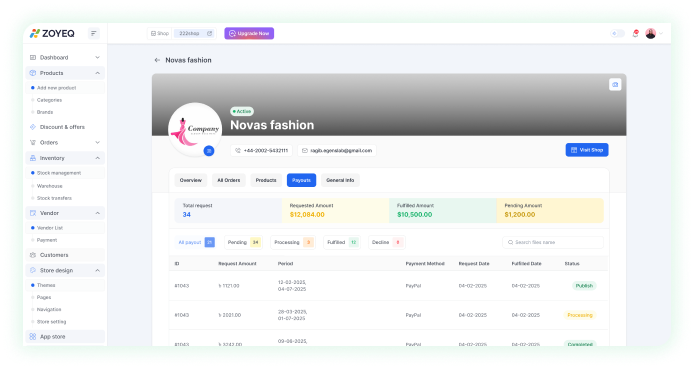Edit the Novas fashion logo image
This screenshot has width=694, height=369.
pos(209,151)
